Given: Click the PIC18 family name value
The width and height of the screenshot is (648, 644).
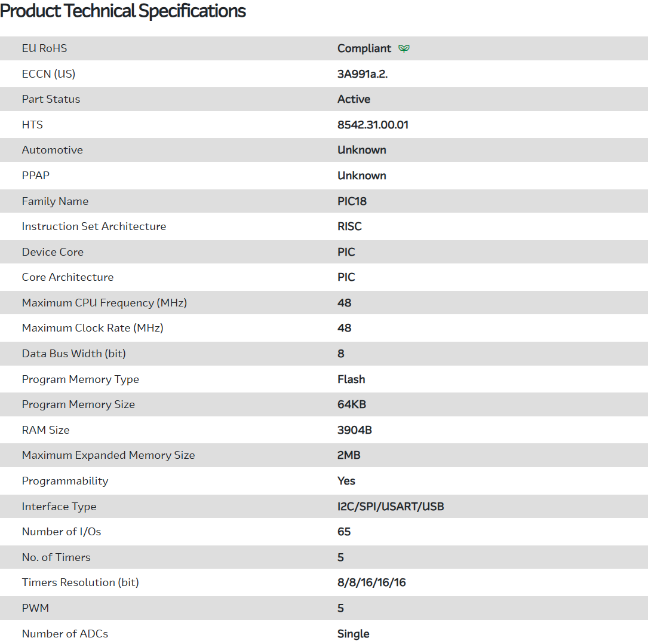Looking at the screenshot, I should (352, 201).
